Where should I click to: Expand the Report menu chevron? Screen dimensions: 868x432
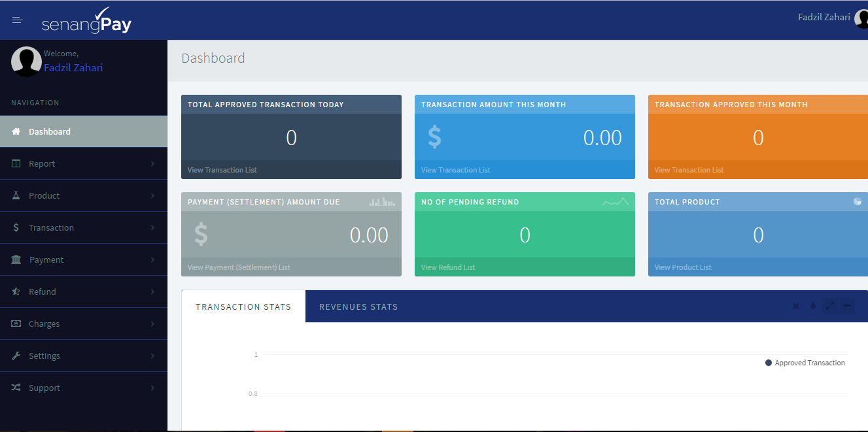tap(152, 163)
